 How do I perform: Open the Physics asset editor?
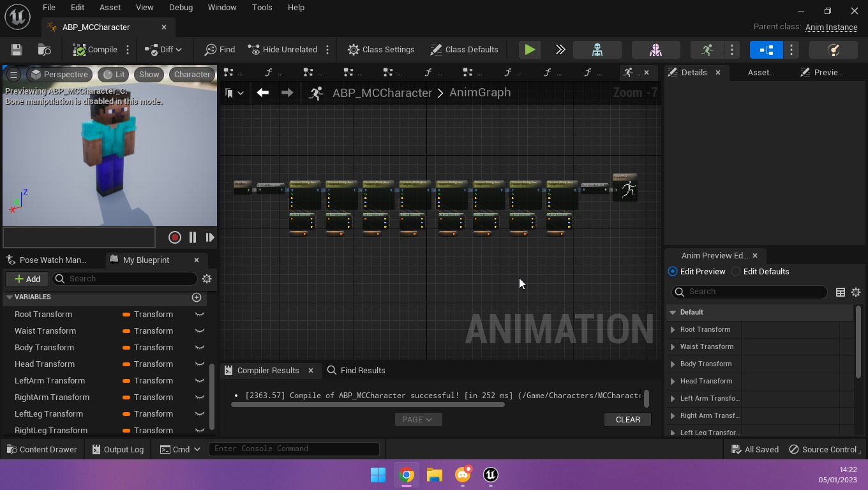pos(834,49)
